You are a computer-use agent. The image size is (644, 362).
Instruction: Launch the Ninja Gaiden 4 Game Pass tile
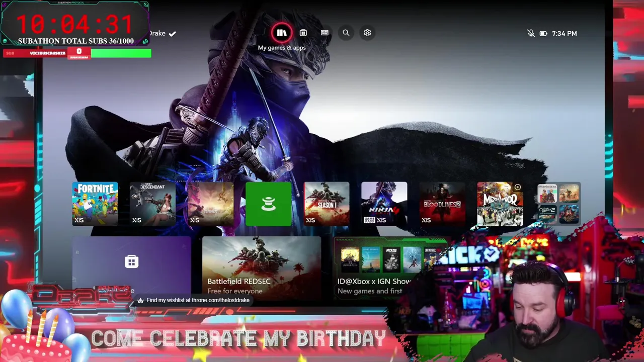coord(384,204)
